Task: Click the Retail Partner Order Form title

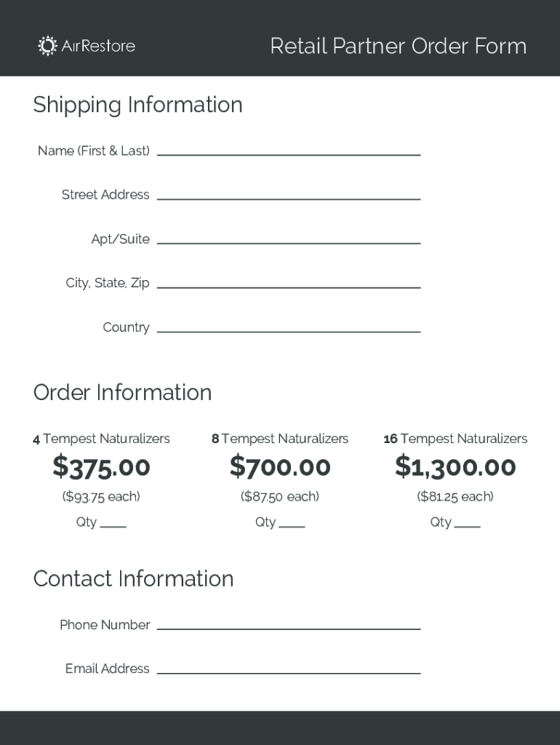Action: point(398,46)
